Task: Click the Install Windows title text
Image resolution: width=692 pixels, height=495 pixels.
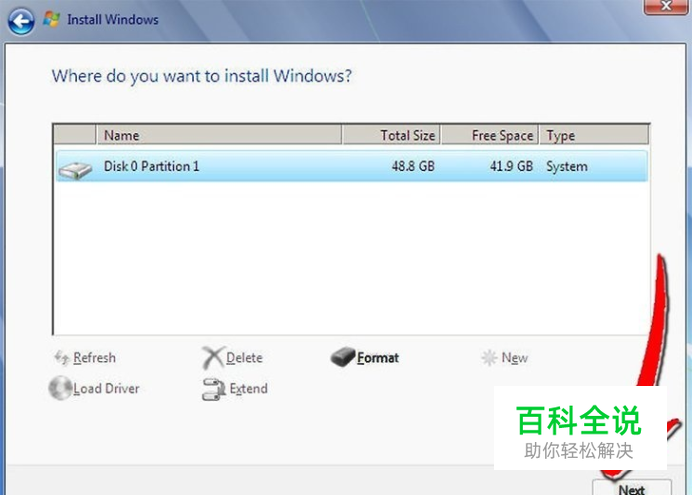Action: [x=113, y=19]
